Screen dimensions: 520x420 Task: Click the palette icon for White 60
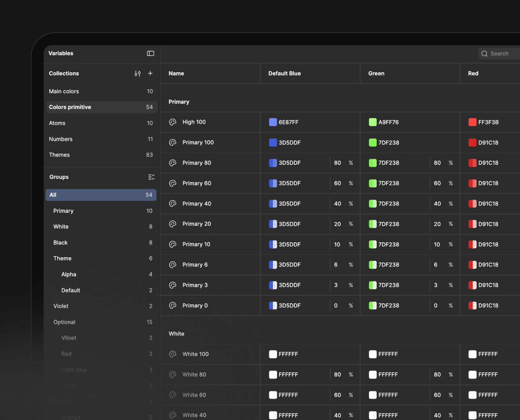point(173,395)
